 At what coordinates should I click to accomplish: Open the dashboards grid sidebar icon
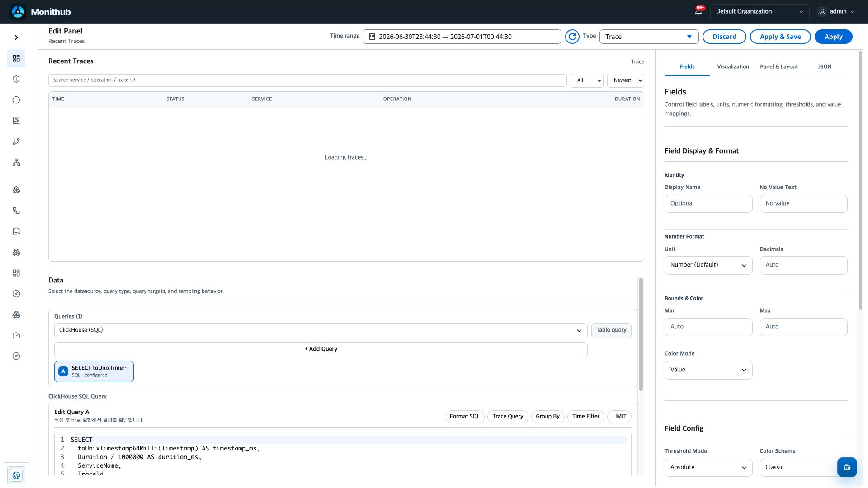[x=16, y=58]
